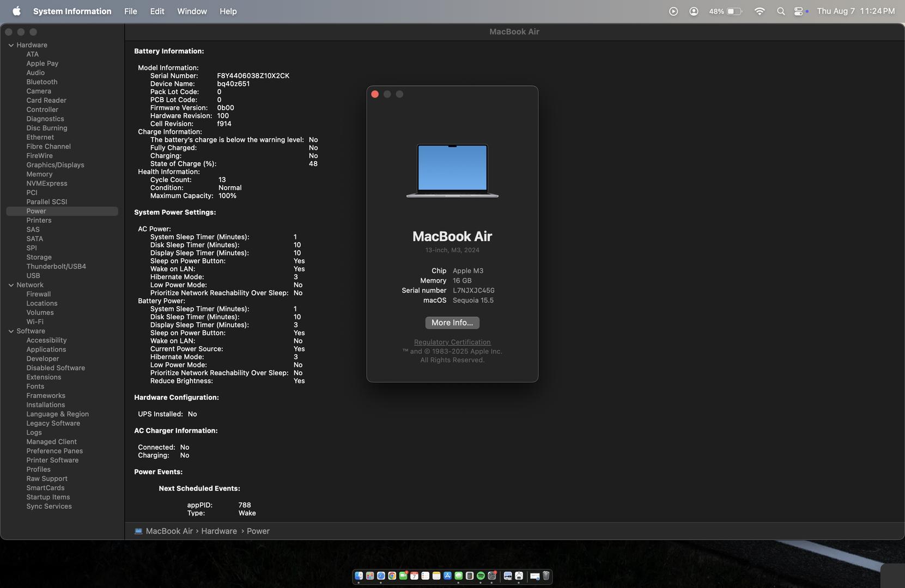Viewport: 905px width, 588px height.
Task: Select Logs in the sidebar
Action: (x=34, y=433)
